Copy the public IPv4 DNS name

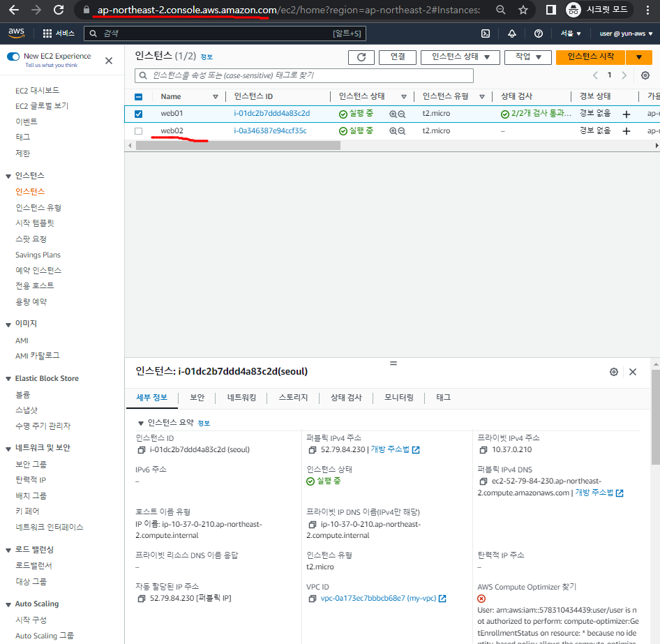(x=483, y=481)
